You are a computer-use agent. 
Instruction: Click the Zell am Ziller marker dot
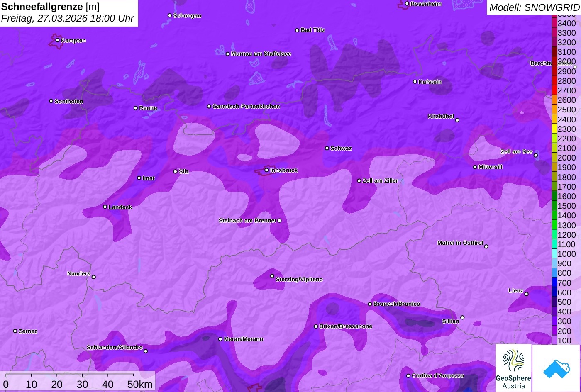pyautogui.click(x=359, y=180)
